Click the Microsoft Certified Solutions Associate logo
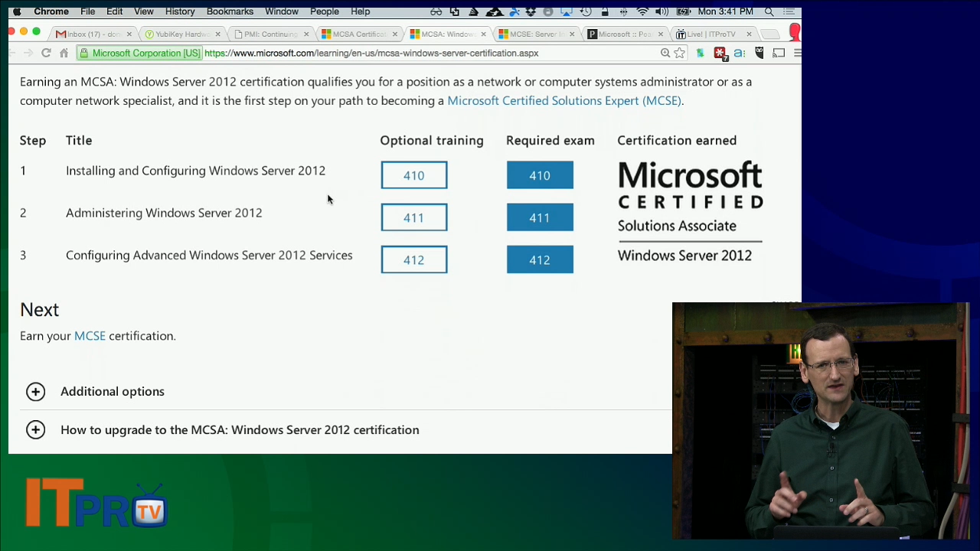This screenshot has width=980, height=551. pos(690,211)
